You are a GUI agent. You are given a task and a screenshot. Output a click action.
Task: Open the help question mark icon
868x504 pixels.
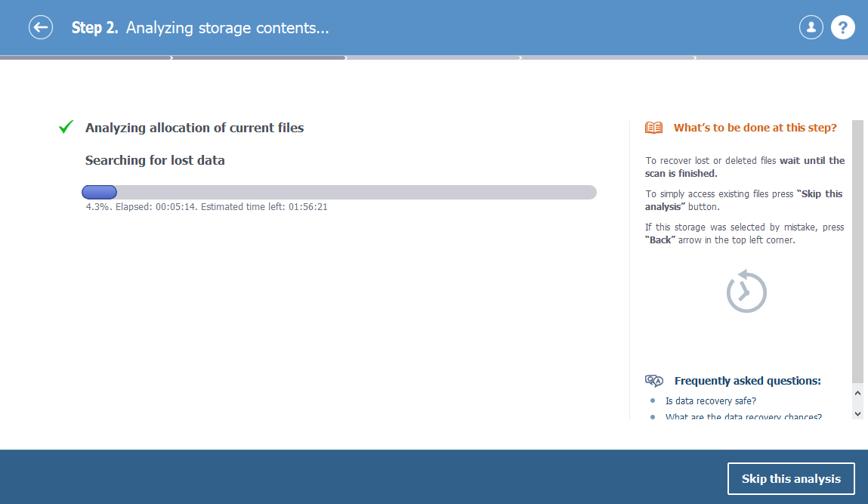[x=842, y=27]
